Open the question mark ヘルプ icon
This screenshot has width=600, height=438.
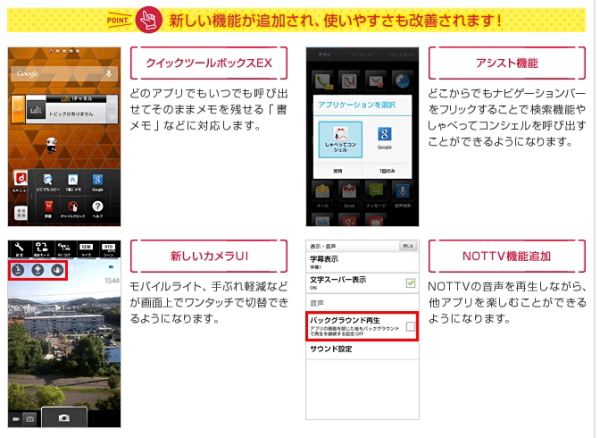tap(99, 207)
